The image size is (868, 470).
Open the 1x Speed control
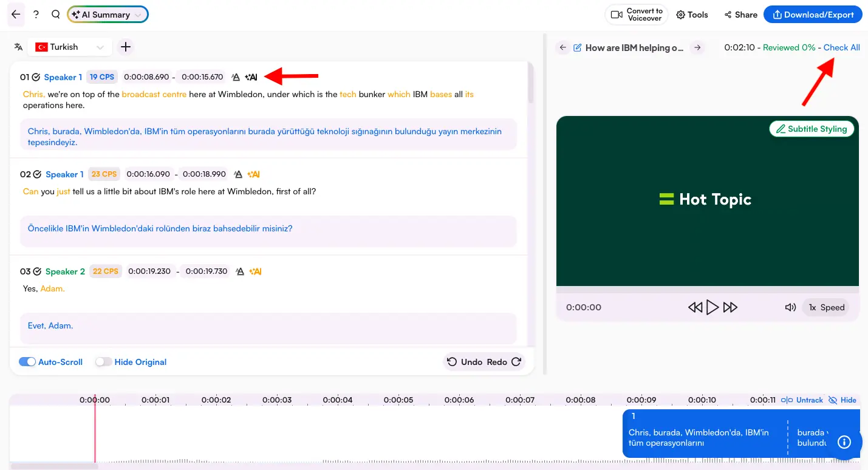tap(827, 307)
